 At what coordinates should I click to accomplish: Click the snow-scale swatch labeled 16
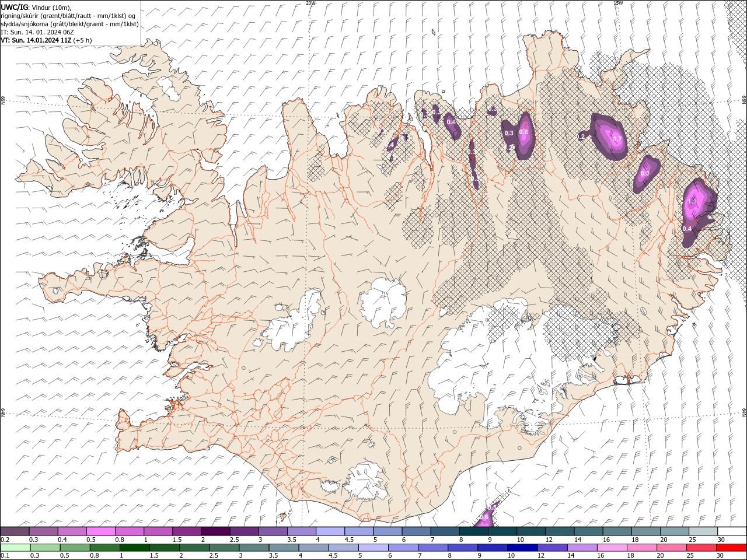pos(616,531)
